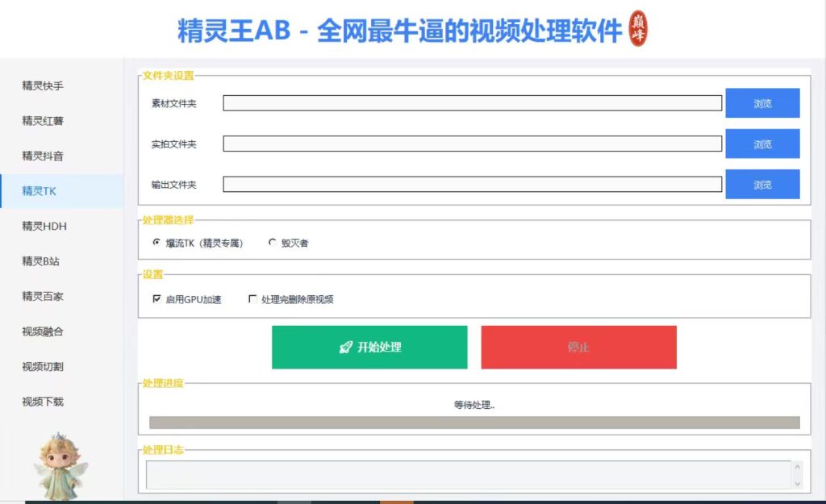Click the red 巅峰 seal icon in the title

point(638,28)
